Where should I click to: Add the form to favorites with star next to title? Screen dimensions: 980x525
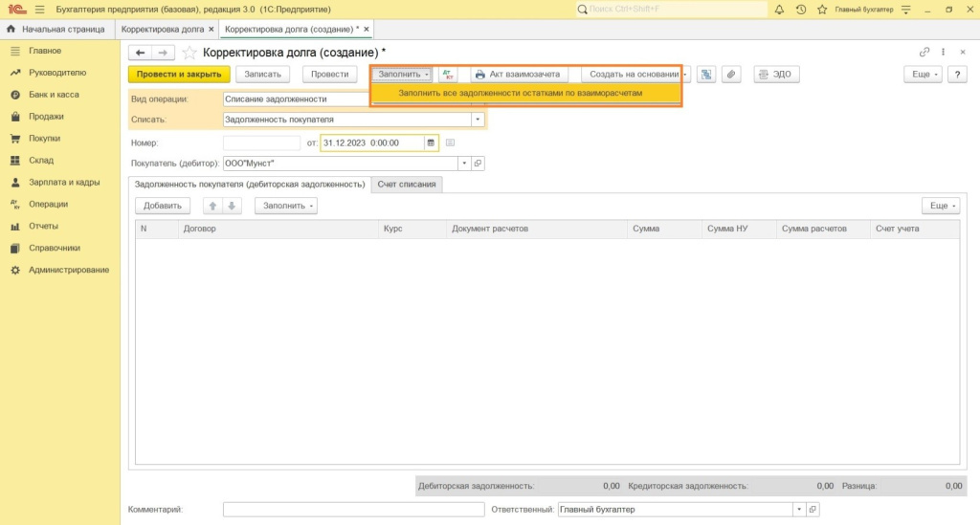click(x=189, y=53)
